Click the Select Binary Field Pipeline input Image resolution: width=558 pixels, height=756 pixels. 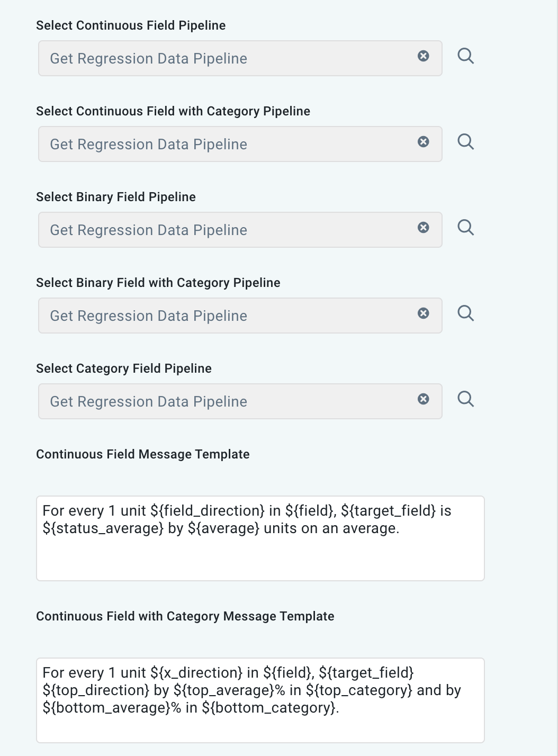tap(212, 230)
